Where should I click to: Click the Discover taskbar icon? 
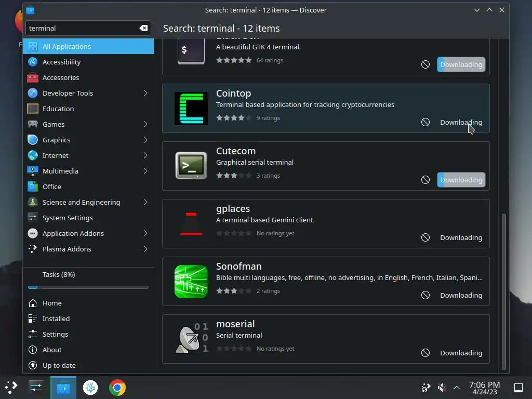pyautogui.click(x=63, y=387)
